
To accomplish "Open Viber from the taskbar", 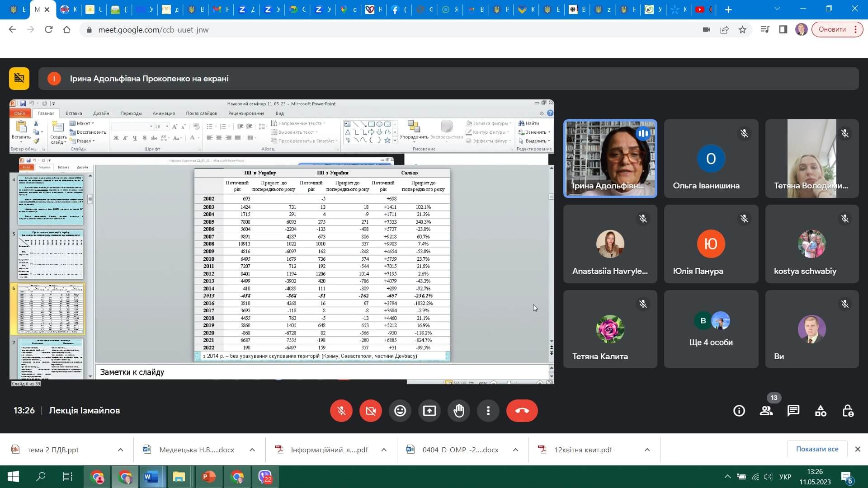I will (x=265, y=477).
